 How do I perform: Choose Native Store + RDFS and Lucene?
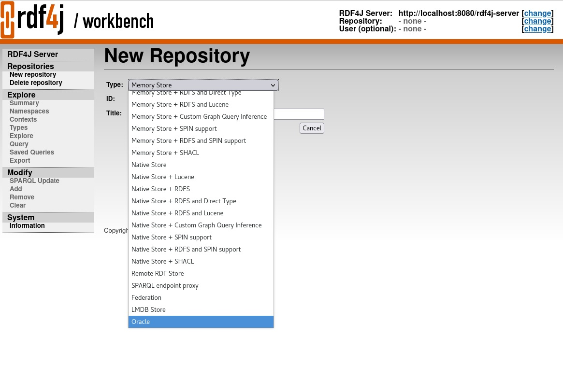(x=201, y=213)
